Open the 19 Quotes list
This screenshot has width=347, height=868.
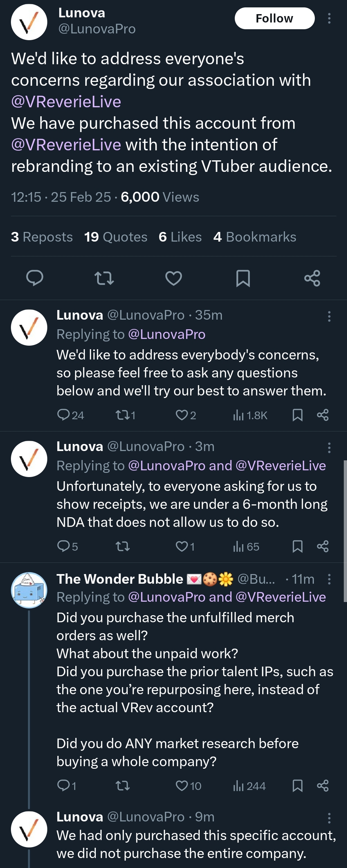tap(116, 237)
